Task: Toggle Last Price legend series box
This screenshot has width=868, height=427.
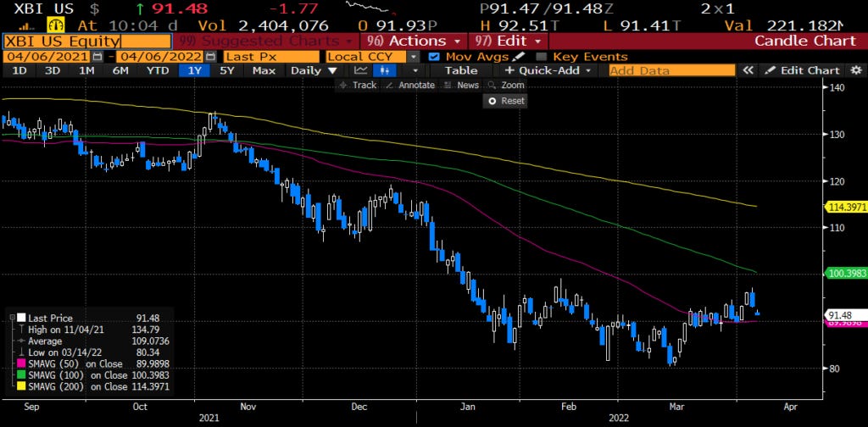Action: pyautogui.click(x=21, y=318)
